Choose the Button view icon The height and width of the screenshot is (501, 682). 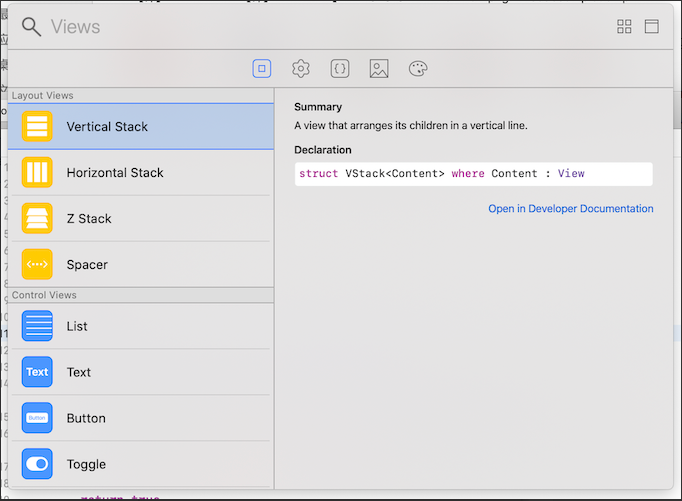pyautogui.click(x=37, y=419)
